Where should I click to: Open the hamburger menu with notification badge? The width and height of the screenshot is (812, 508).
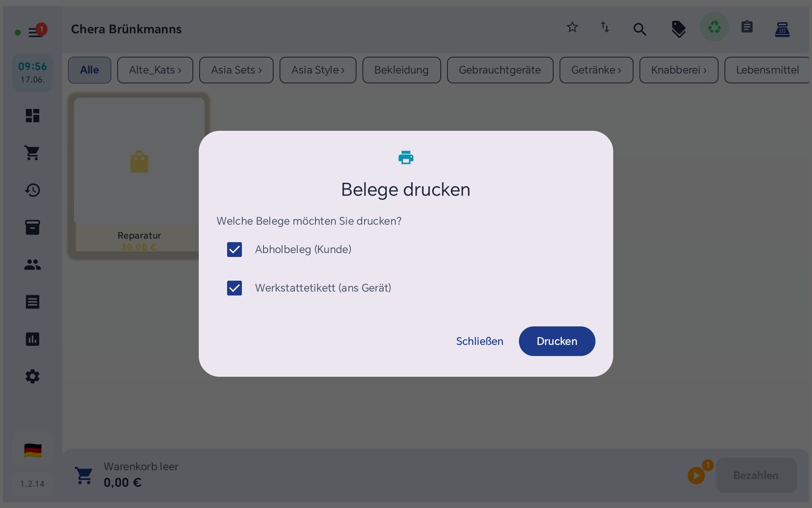coord(36,32)
